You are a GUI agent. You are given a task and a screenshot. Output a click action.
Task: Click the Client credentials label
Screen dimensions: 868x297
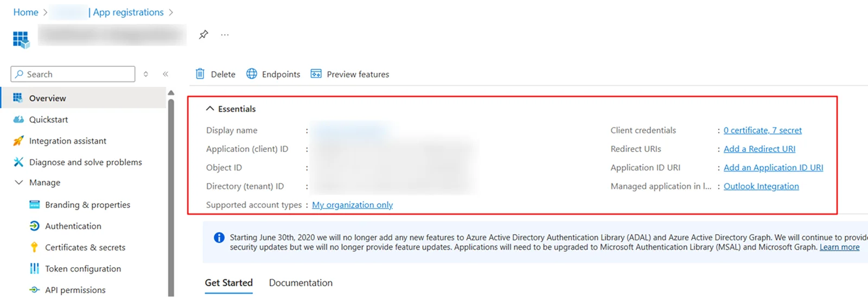tap(643, 130)
